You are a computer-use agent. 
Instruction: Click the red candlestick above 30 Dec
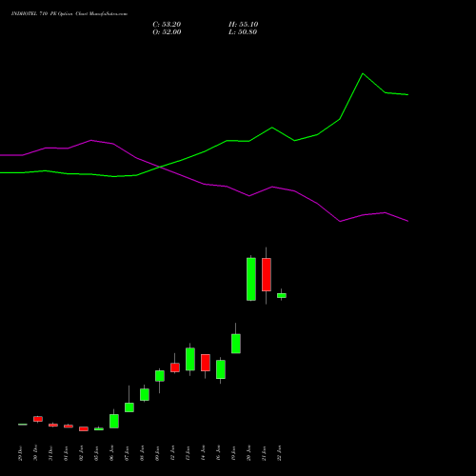tap(38, 419)
